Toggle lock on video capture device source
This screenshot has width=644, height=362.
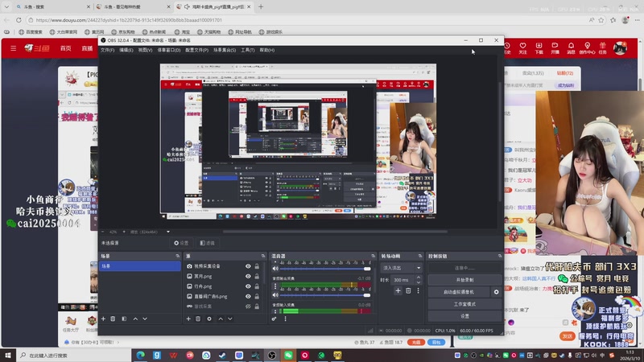click(x=257, y=266)
